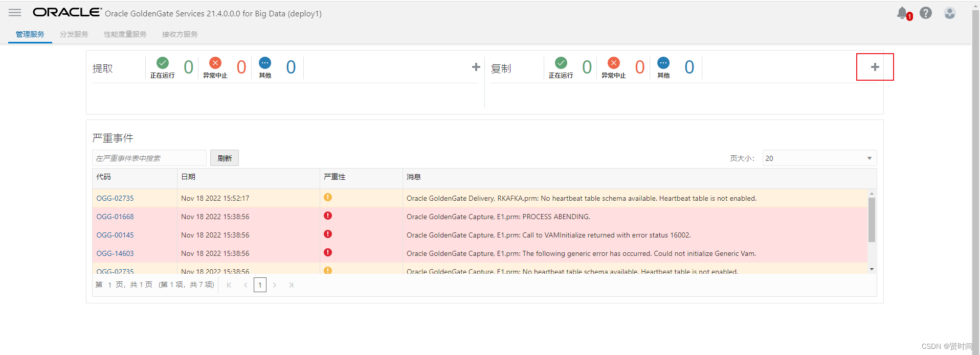980x355 pixels.
Task: Switch to the 性能度量服务 tab
Action: click(x=125, y=34)
